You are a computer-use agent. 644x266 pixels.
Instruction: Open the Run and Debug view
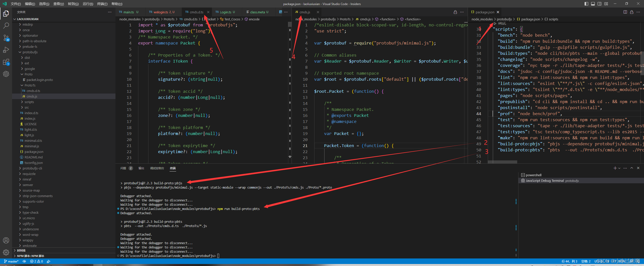coord(6,50)
